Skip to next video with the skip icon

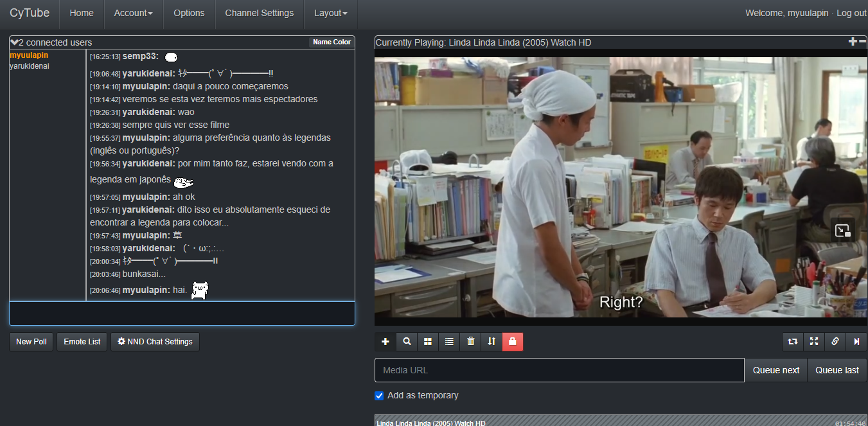pos(856,342)
